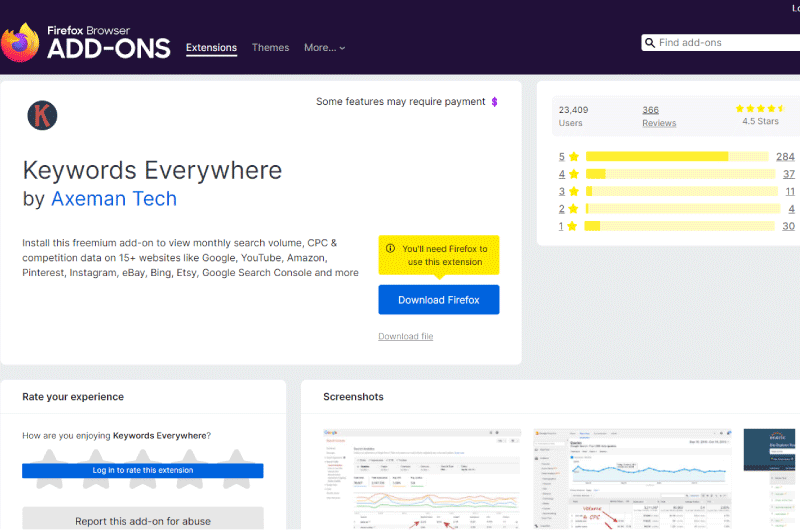800x530 pixels.
Task: Click the 23,409 Users stat
Action: point(573,116)
